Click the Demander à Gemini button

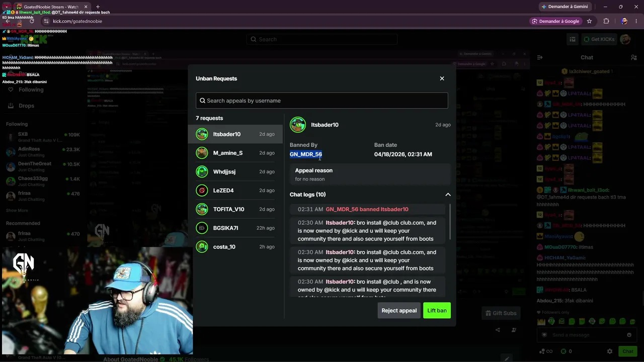(x=564, y=7)
